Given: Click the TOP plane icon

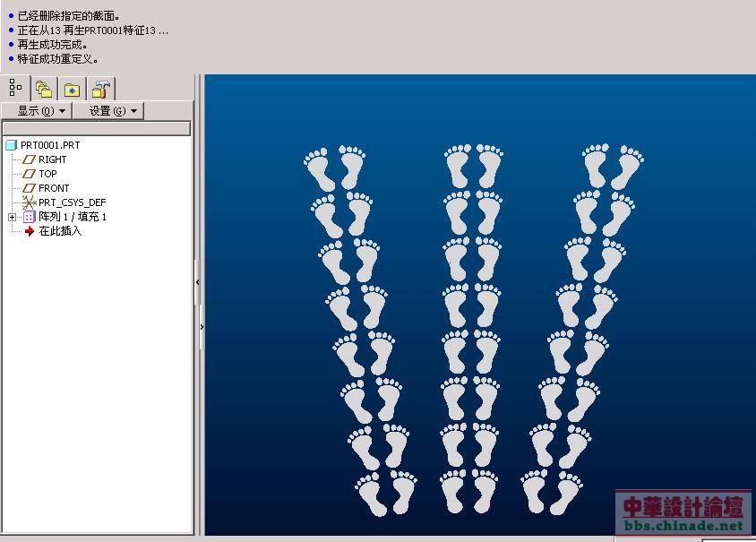Looking at the screenshot, I should point(30,174).
